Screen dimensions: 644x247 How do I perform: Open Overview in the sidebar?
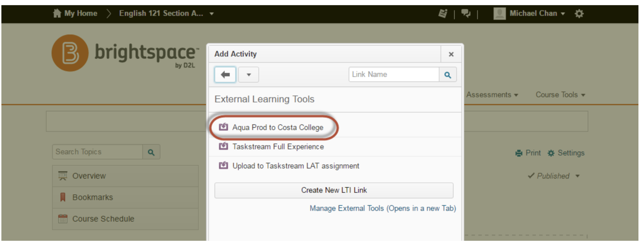125,176
